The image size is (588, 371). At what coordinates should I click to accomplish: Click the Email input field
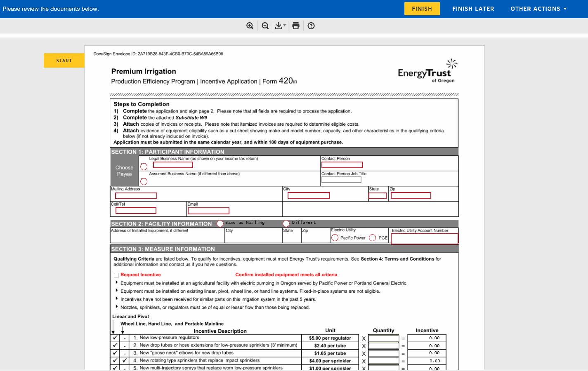(x=208, y=211)
